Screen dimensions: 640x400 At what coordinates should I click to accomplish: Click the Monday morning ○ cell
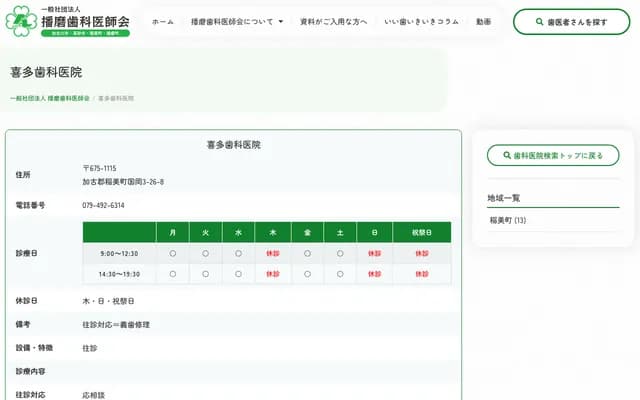[173, 253]
